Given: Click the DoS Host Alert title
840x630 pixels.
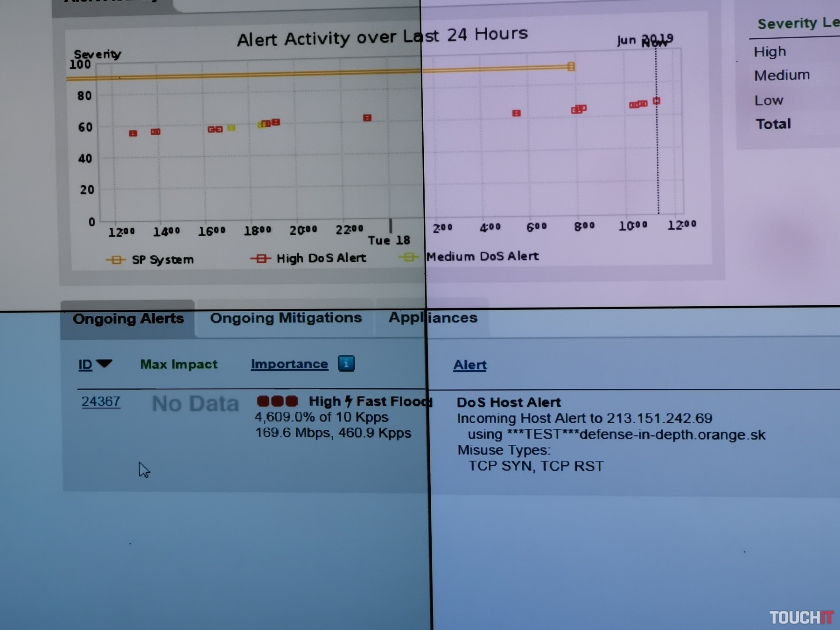Looking at the screenshot, I should 508,402.
